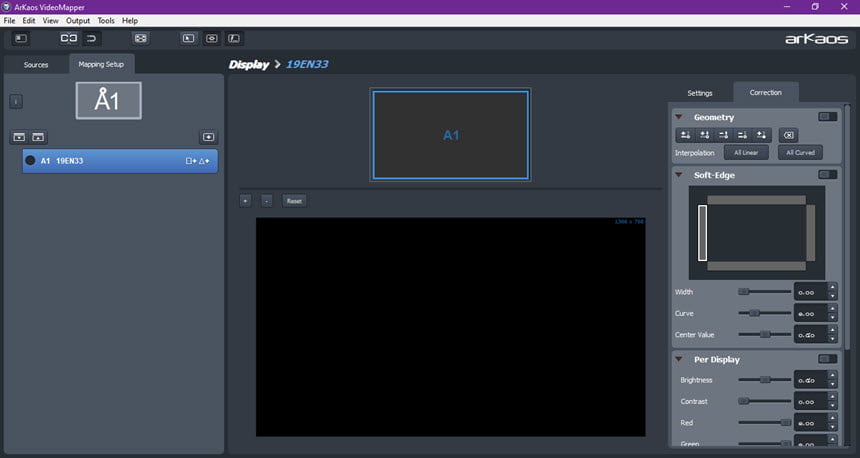Switch to the Sources tab
The height and width of the screenshot is (458, 860).
coord(36,65)
